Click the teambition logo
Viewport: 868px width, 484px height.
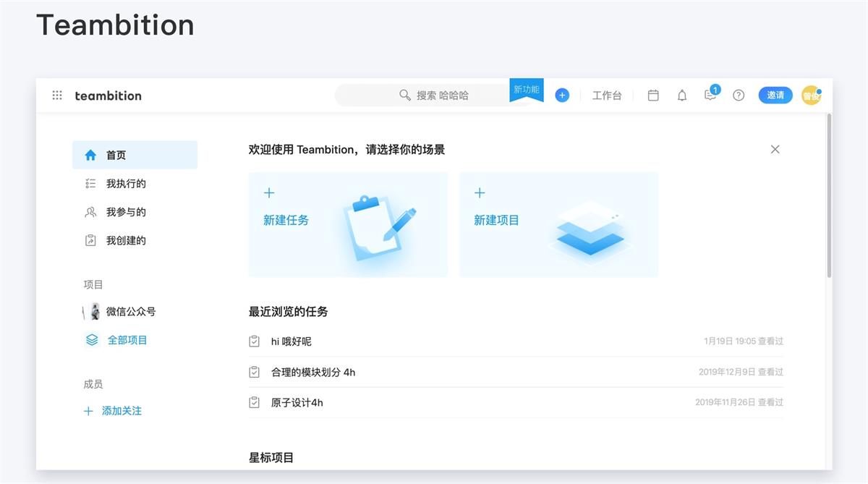[109, 95]
